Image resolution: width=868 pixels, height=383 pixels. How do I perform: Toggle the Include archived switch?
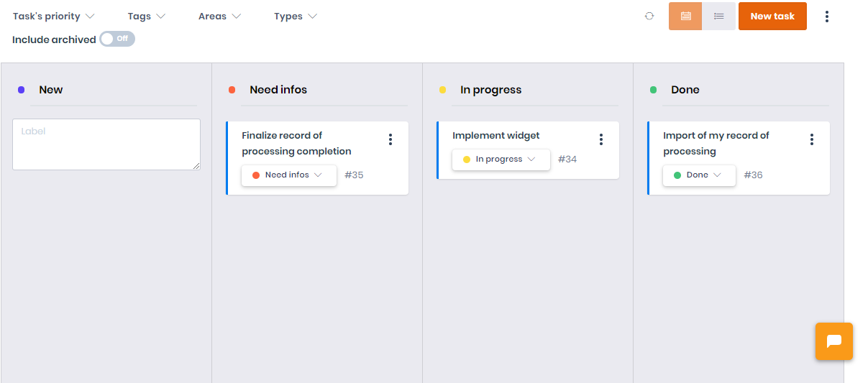[x=117, y=39]
